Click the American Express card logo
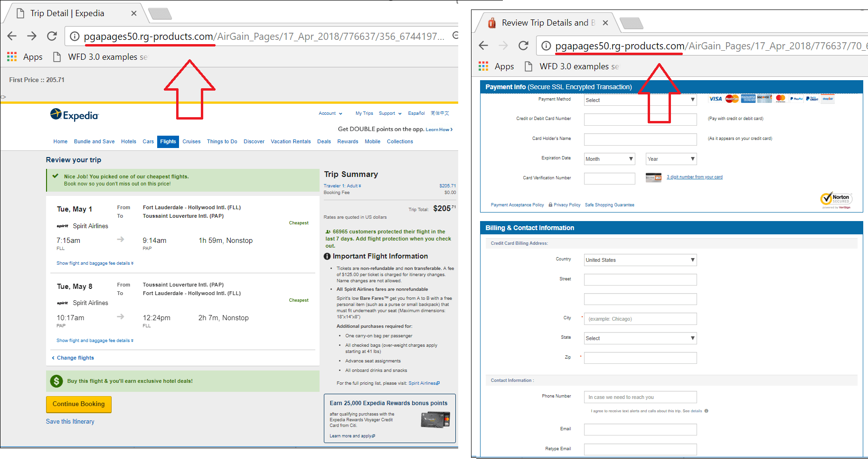The width and height of the screenshot is (868, 463). [x=748, y=99]
